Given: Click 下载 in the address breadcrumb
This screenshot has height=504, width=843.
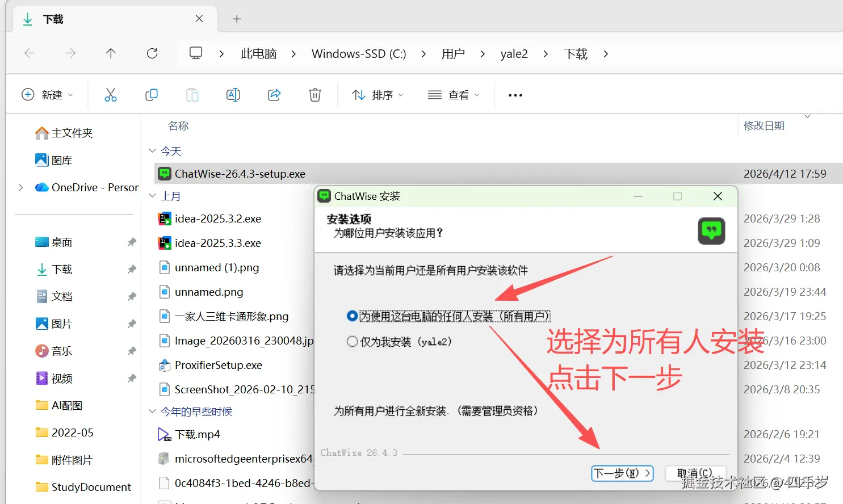Looking at the screenshot, I should point(576,54).
